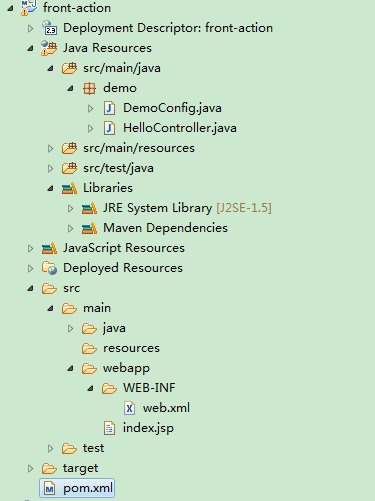The height and width of the screenshot is (501, 375).
Task: Click the Maven Dependencies library icon
Action: tap(89, 228)
